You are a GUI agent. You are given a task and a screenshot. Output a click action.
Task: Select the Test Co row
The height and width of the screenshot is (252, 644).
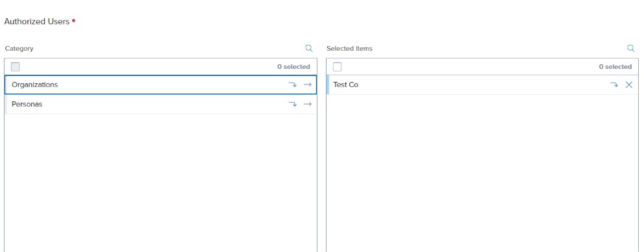(x=482, y=84)
